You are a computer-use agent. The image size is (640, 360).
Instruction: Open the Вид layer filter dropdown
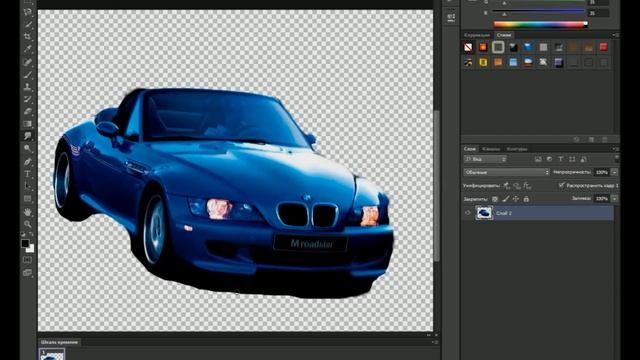click(485, 159)
